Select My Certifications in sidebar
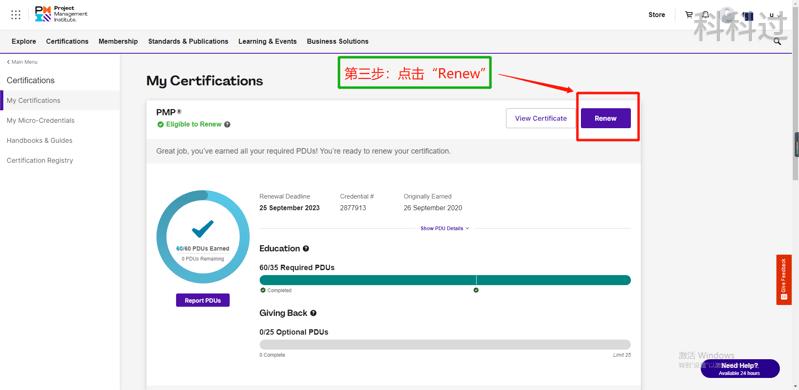 point(60,100)
